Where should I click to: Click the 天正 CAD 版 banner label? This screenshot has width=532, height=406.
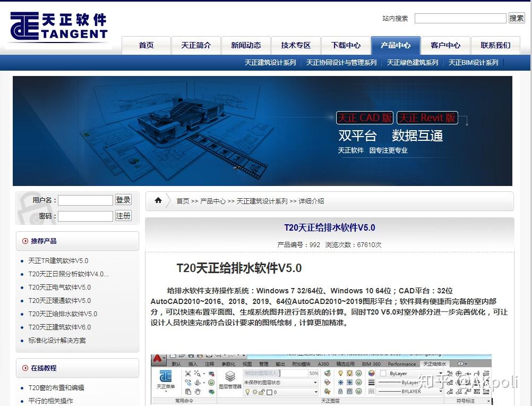click(365, 118)
